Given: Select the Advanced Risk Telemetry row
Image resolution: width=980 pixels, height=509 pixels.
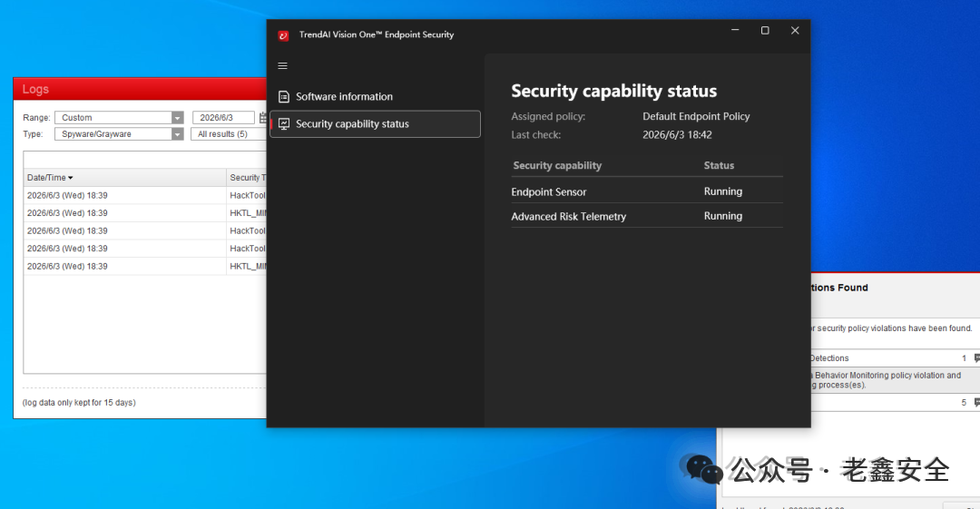Looking at the screenshot, I should (647, 216).
